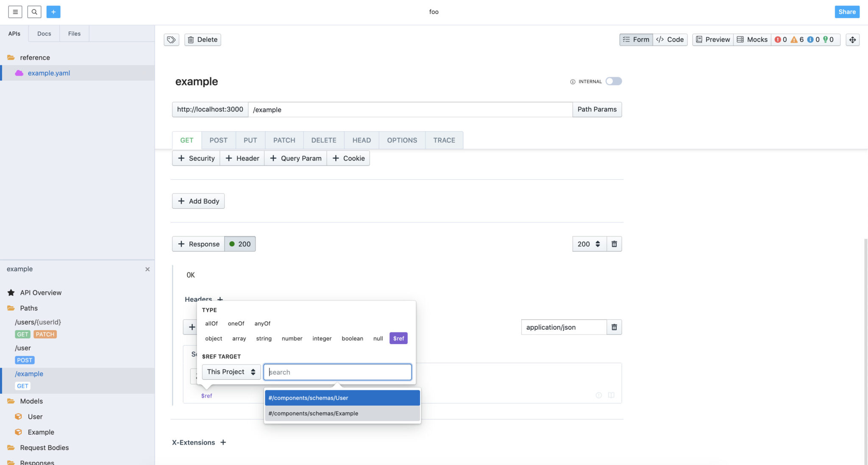Click Add Body button
Viewport: 868px width, 465px height.
[198, 200]
